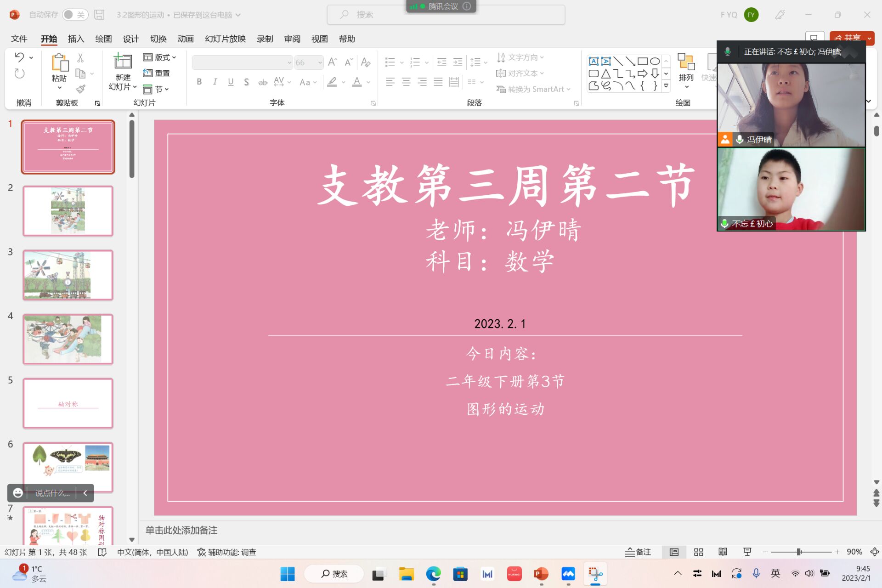Open the font name combo box

point(243,62)
